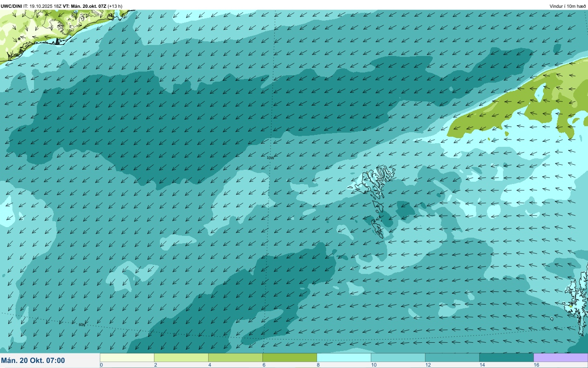The height and width of the screenshot is (368, 588).
Task: Click the legend value '8'
Action: [x=318, y=365]
